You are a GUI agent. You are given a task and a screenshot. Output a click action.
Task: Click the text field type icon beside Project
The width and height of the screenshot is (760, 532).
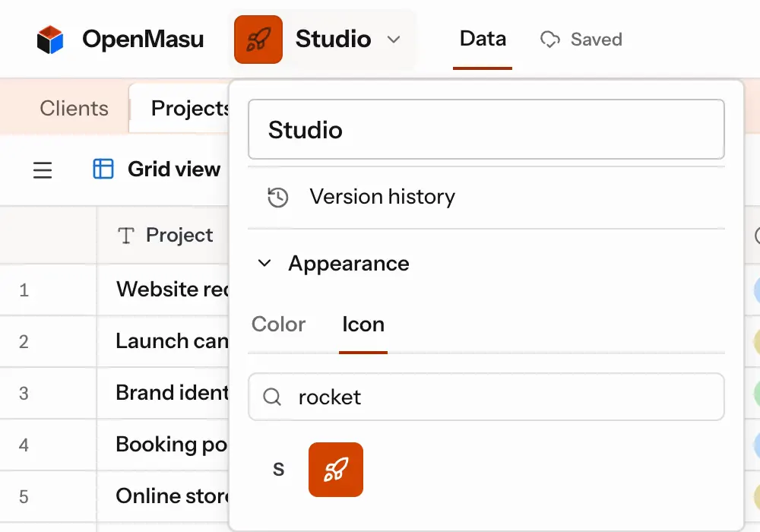click(x=126, y=236)
